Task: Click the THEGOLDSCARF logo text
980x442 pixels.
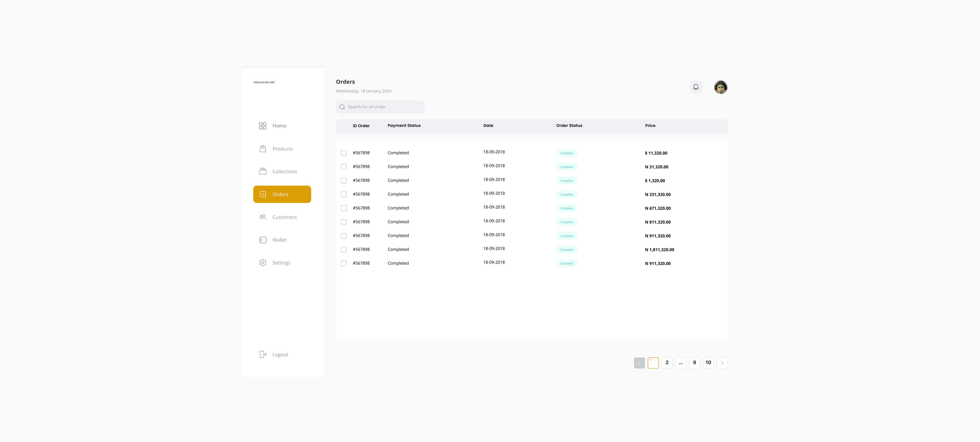Action: click(x=264, y=82)
